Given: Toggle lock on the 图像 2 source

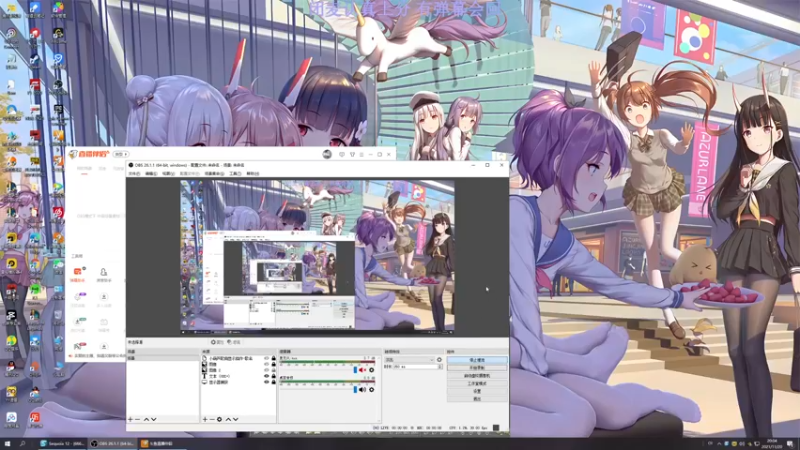Looking at the screenshot, I should [273, 370].
